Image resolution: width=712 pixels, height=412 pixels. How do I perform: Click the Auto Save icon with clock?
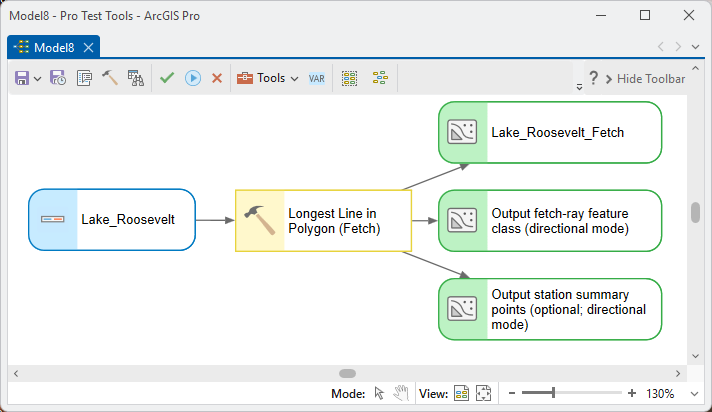(x=58, y=78)
